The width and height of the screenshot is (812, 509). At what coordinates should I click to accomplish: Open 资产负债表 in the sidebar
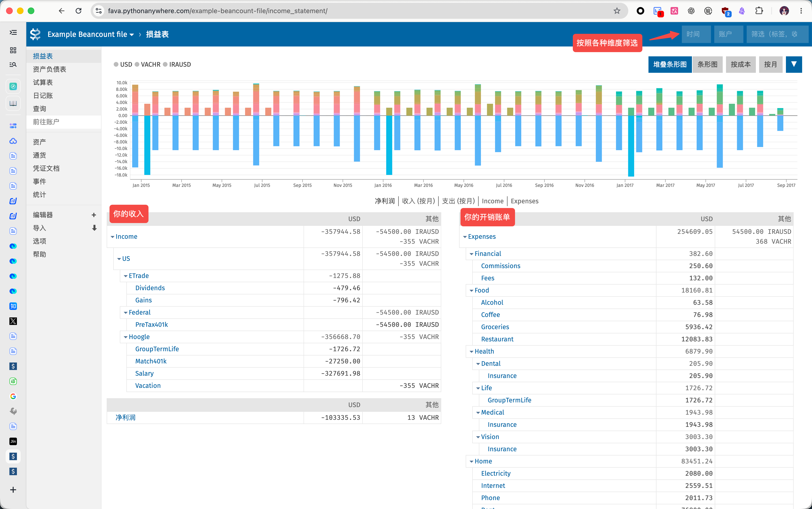pyautogui.click(x=50, y=69)
